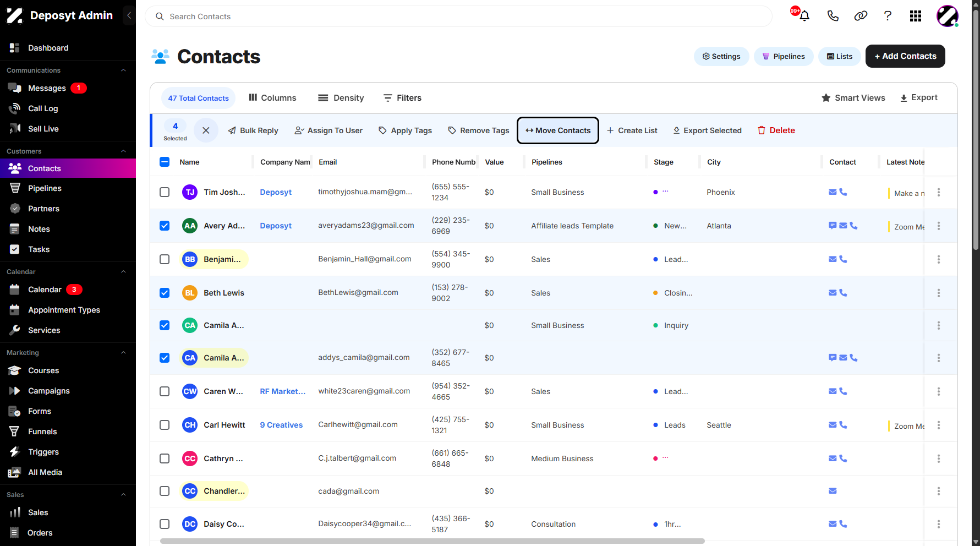Click call icon in Tim Josh row
Screen dimensions: 980x546
coord(843,192)
